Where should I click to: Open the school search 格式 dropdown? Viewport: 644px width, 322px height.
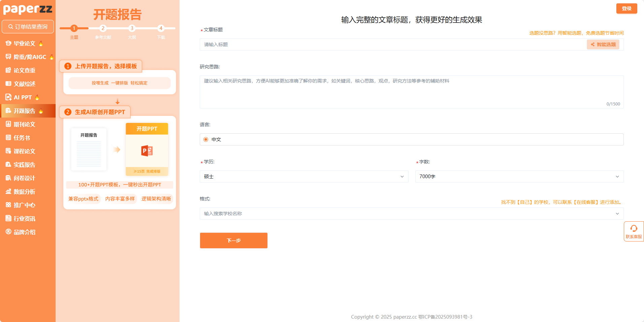coord(411,213)
